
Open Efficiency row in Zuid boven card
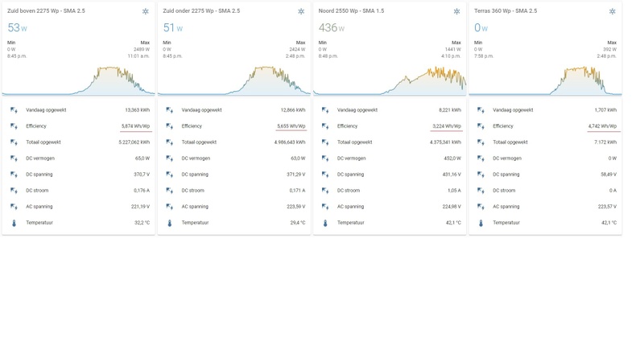click(x=79, y=126)
